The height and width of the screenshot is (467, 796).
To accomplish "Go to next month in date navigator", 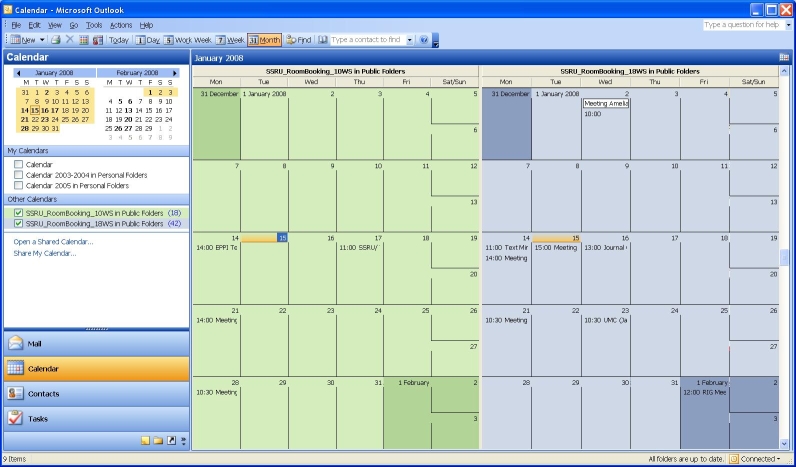I will pos(175,73).
